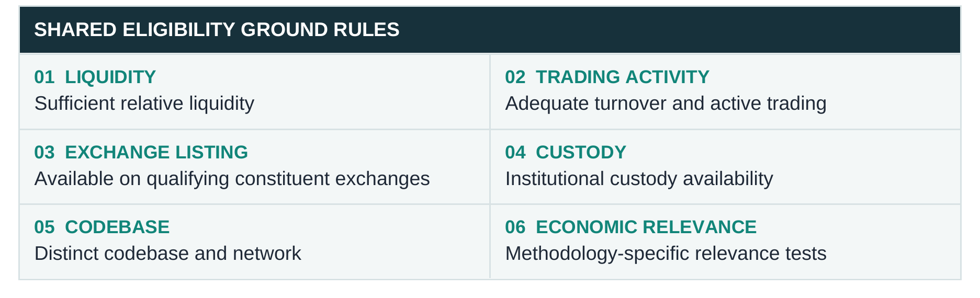Open the 05 Codebase heading
This screenshot has width=980, height=298.
pyautogui.click(x=102, y=227)
